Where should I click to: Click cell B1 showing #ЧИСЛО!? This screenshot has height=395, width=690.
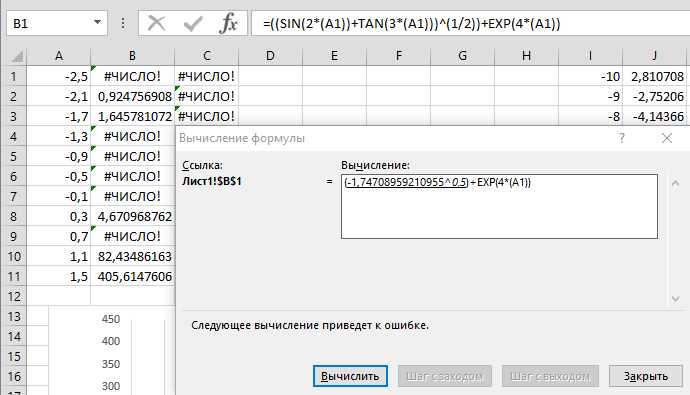point(132,76)
